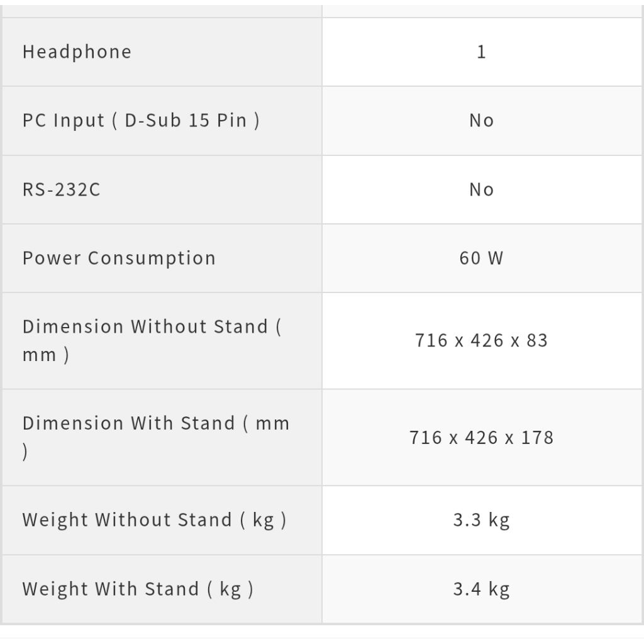This screenshot has height=644, width=644.
Task: Click the wrapped 'mm )' text under Dimension Without Stand
Action: tap(45, 355)
